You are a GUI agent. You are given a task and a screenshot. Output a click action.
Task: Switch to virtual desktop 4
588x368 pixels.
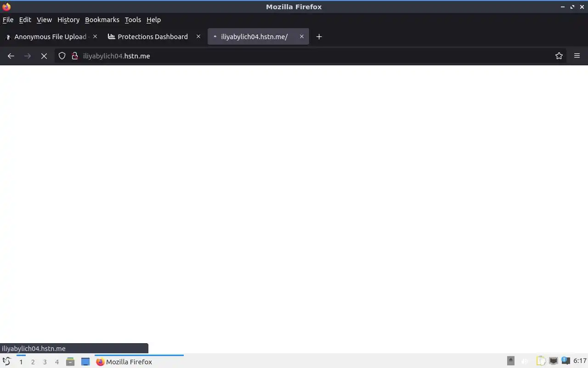pyautogui.click(x=57, y=362)
